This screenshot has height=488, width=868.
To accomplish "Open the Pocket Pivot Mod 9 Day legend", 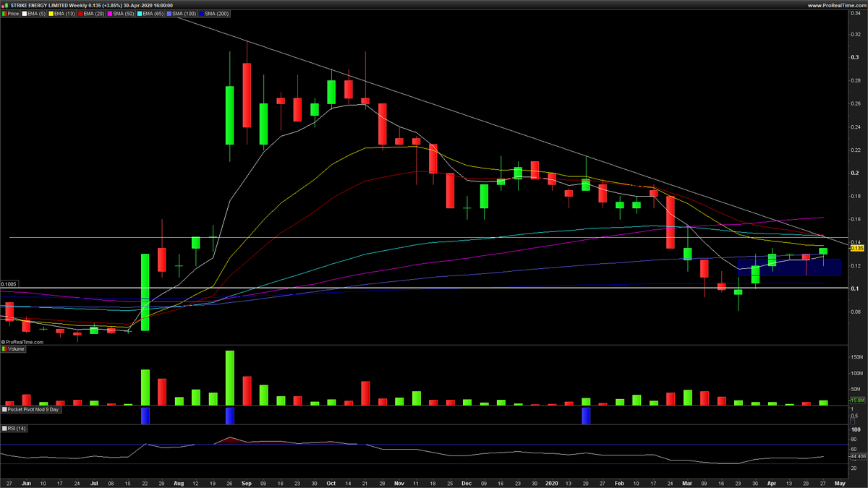I will (x=30, y=410).
